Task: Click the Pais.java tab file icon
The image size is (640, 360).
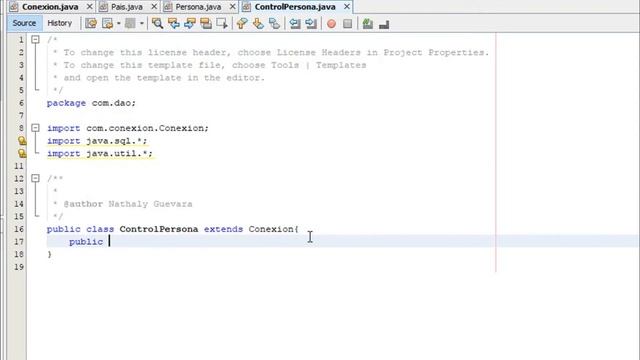Action: point(104,7)
